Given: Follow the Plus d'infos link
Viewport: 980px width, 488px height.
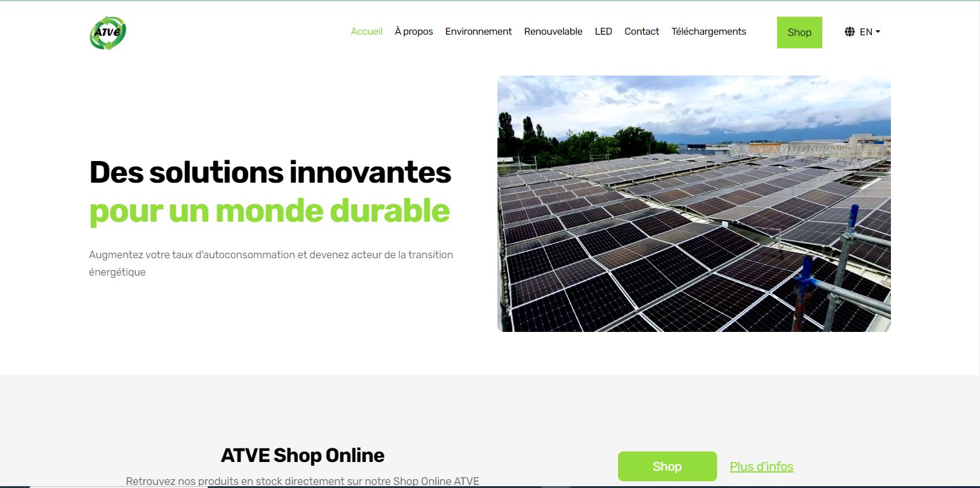Looking at the screenshot, I should pos(761,466).
